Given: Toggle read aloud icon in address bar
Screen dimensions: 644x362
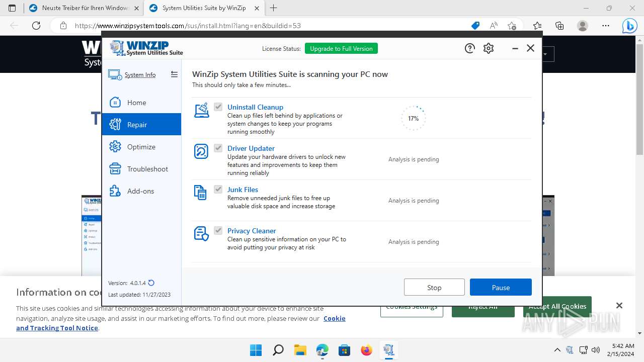Looking at the screenshot, I should [x=494, y=26].
